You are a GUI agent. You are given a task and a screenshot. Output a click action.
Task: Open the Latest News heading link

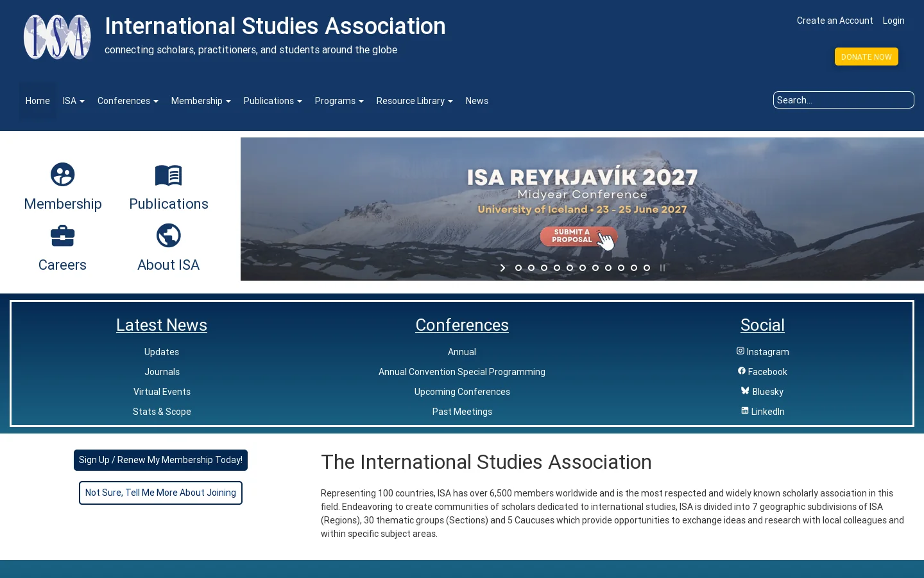click(x=162, y=325)
